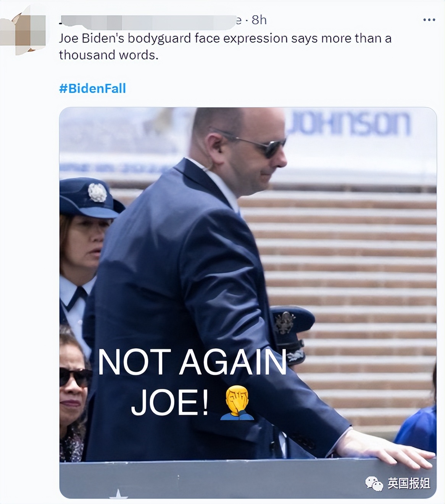The height and width of the screenshot is (504, 445).
Task: Open the attached tweet photo
Action: coord(248,303)
